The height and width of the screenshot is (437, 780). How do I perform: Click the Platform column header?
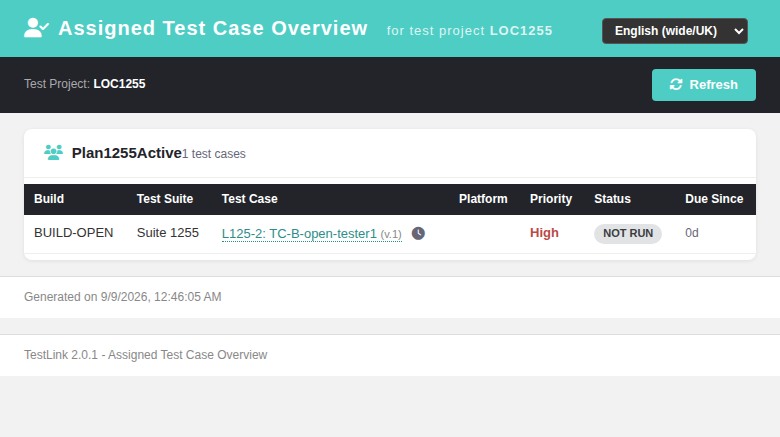pos(483,199)
